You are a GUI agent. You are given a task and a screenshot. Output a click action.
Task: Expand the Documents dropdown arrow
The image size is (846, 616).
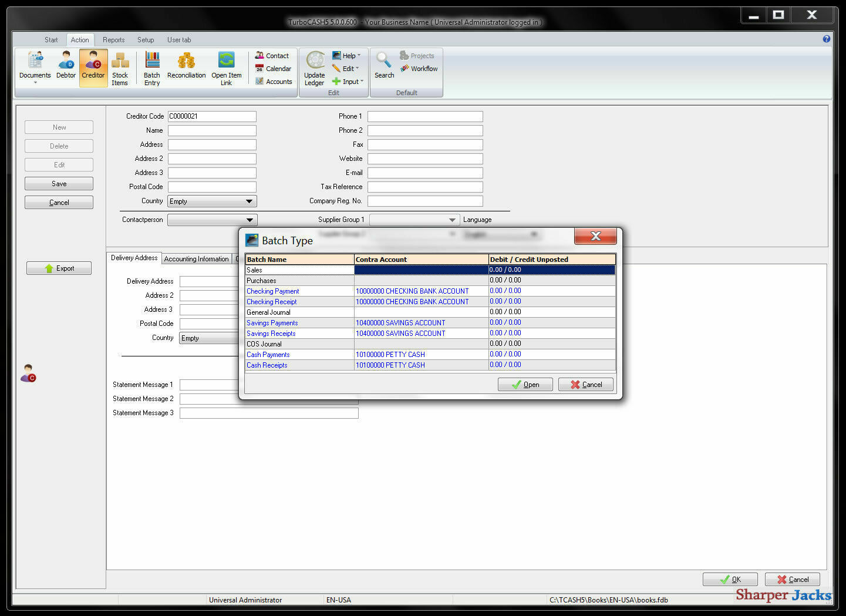(x=35, y=83)
